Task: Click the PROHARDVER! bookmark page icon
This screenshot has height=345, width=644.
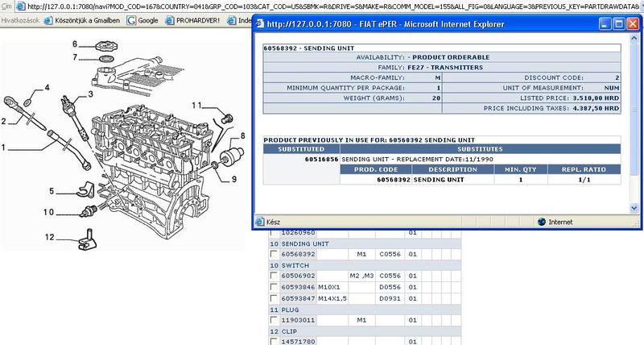Action: click(170, 20)
